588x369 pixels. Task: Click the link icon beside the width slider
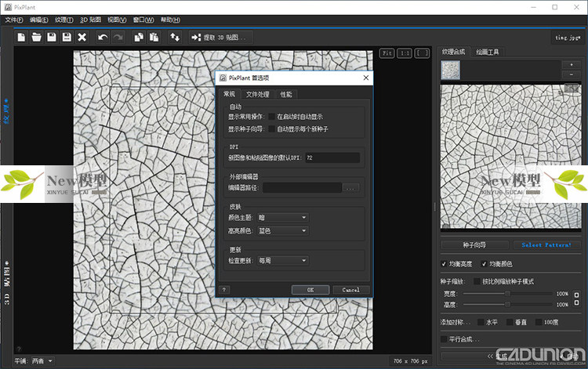click(x=576, y=295)
